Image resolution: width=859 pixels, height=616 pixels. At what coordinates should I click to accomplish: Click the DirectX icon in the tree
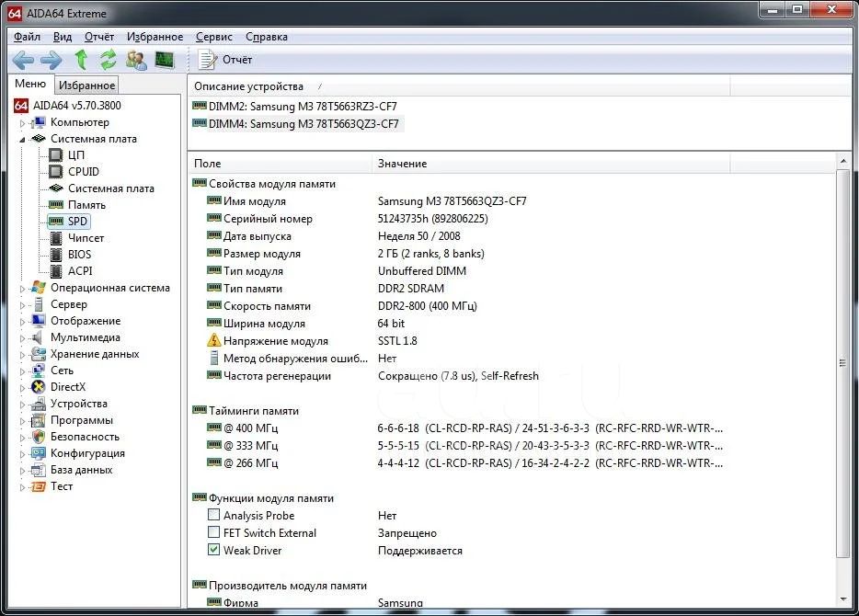[39, 386]
